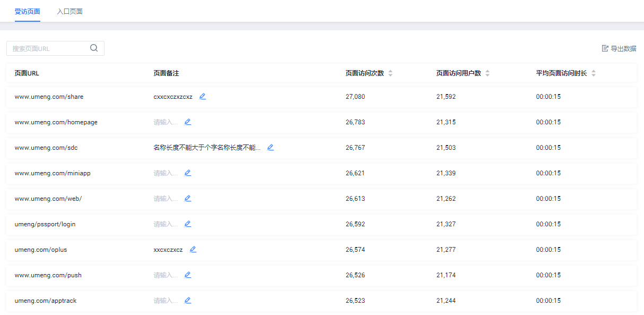Edit the www.umeng.com/push page note

(x=188, y=275)
